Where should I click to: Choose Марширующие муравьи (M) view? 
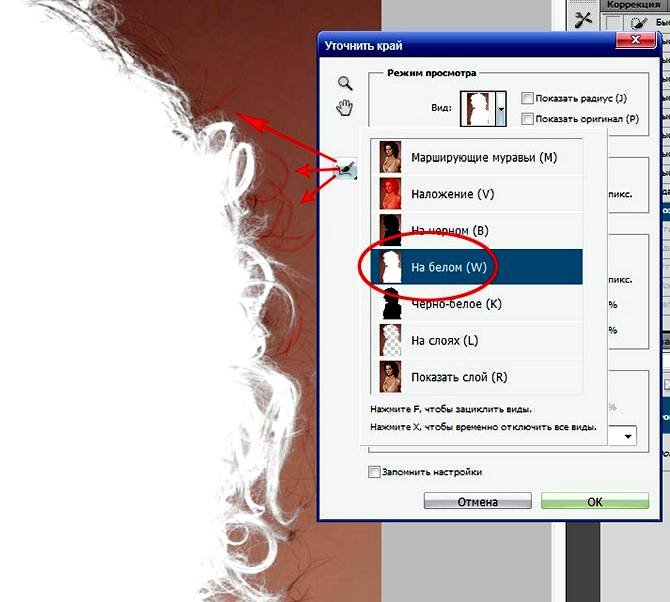point(476,158)
